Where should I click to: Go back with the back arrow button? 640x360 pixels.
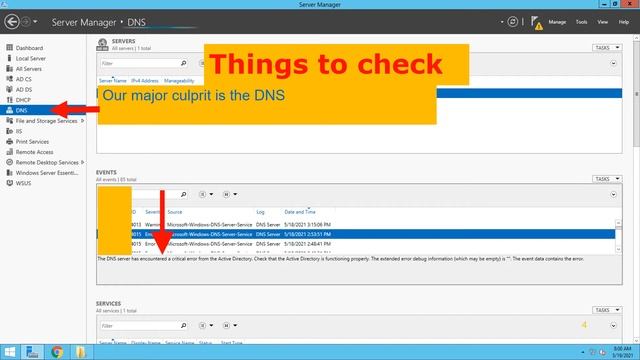tap(12, 22)
